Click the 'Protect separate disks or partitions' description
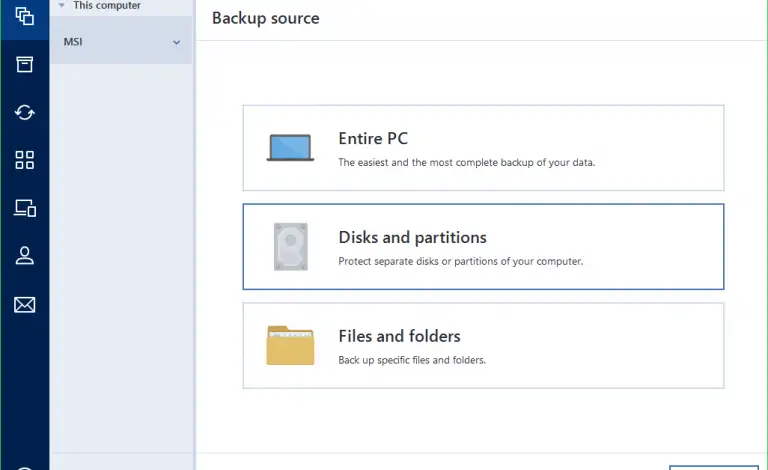This screenshot has width=768, height=470. pos(460,262)
